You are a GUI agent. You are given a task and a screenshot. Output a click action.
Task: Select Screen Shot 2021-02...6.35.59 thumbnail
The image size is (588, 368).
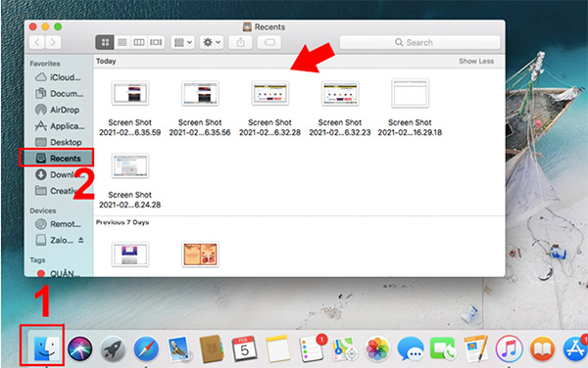pos(130,93)
